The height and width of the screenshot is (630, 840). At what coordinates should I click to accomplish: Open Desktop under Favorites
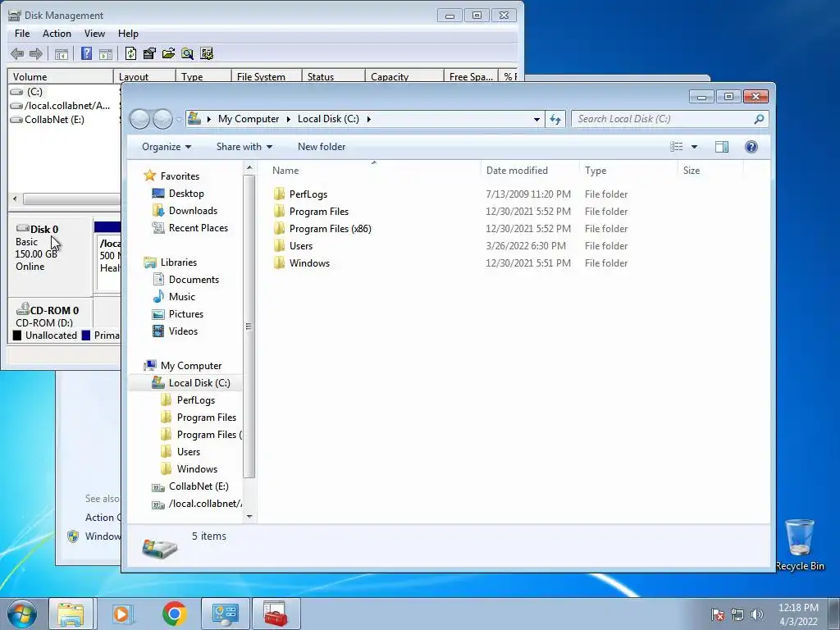point(186,194)
